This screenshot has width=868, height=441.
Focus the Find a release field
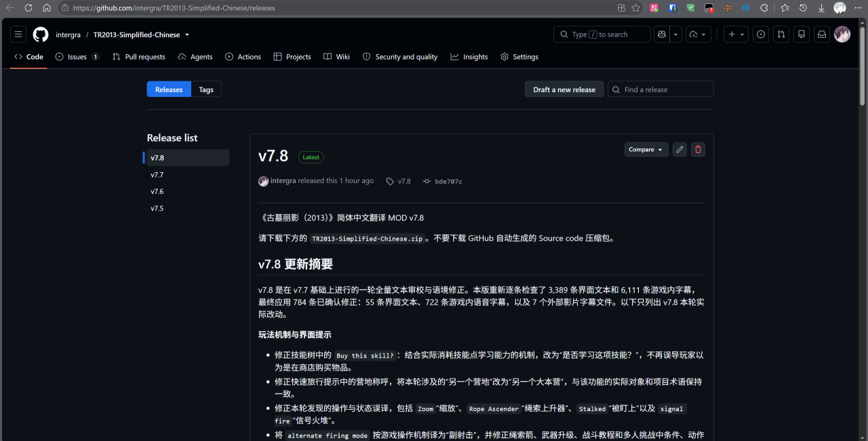click(x=660, y=89)
